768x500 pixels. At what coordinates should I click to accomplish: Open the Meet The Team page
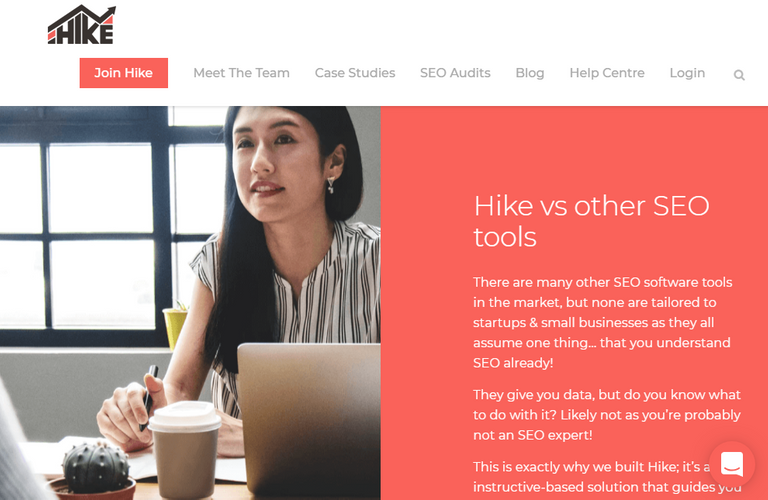click(x=241, y=73)
